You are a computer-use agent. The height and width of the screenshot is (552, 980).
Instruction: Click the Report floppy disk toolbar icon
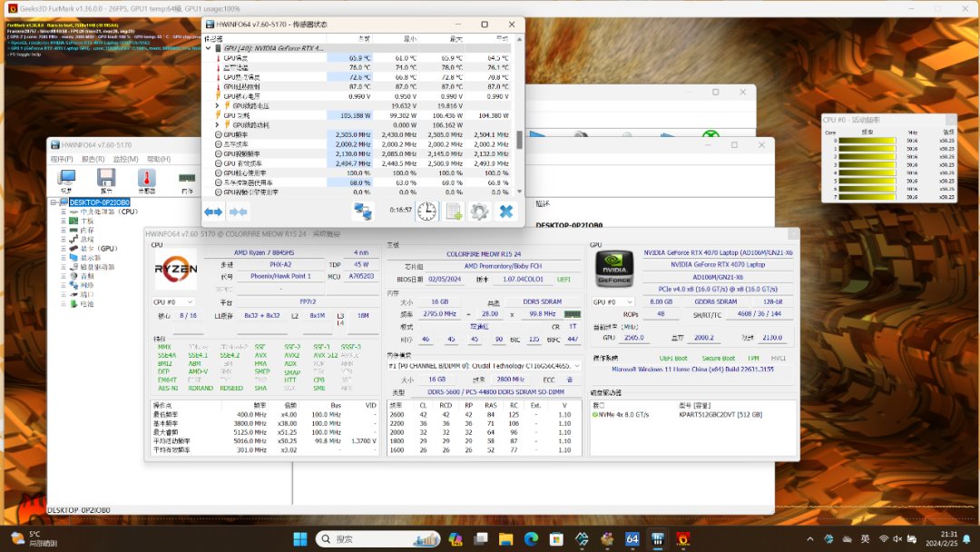106,179
